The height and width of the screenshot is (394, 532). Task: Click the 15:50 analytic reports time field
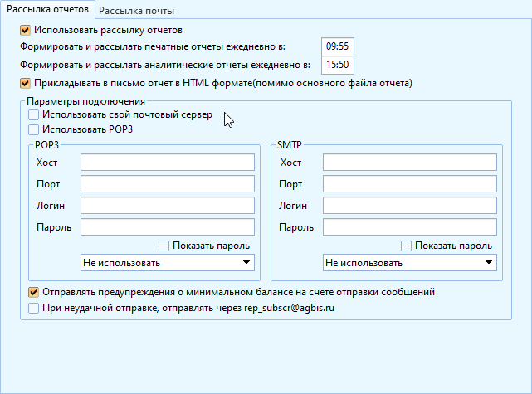pos(337,64)
